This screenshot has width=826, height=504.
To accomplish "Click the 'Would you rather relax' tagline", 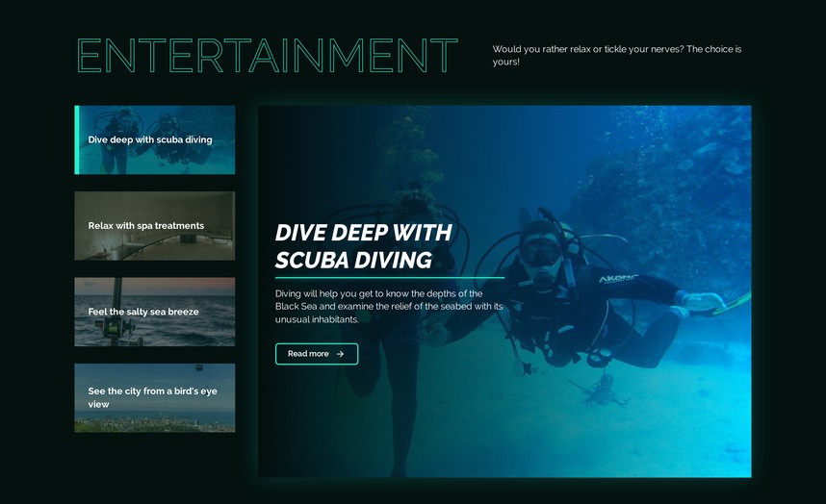I will (617, 55).
